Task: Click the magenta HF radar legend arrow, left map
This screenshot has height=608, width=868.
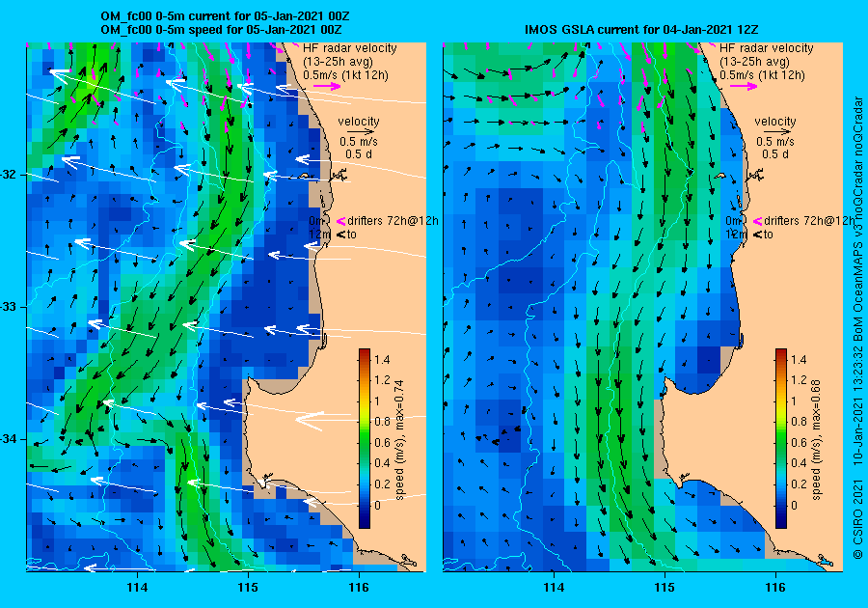Action: [x=327, y=86]
